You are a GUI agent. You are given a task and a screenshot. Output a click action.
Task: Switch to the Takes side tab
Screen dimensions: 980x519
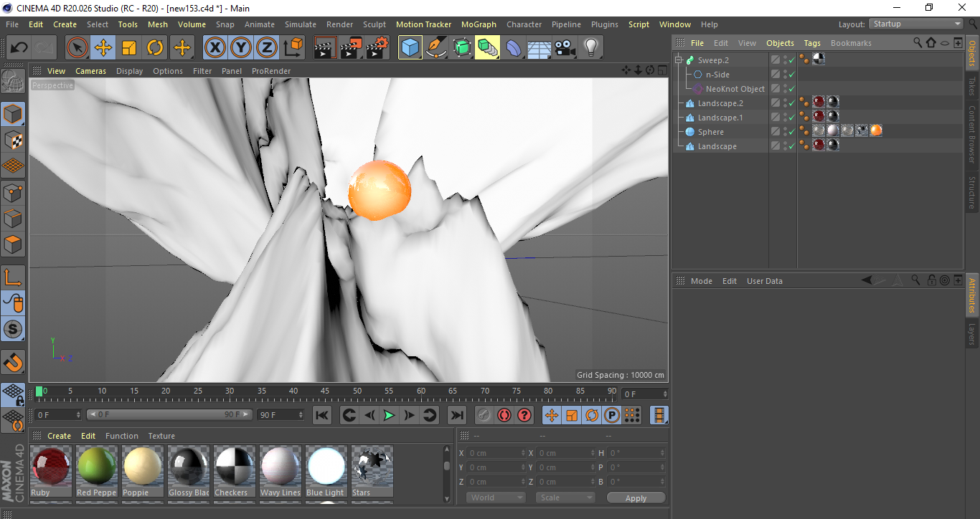point(972,86)
